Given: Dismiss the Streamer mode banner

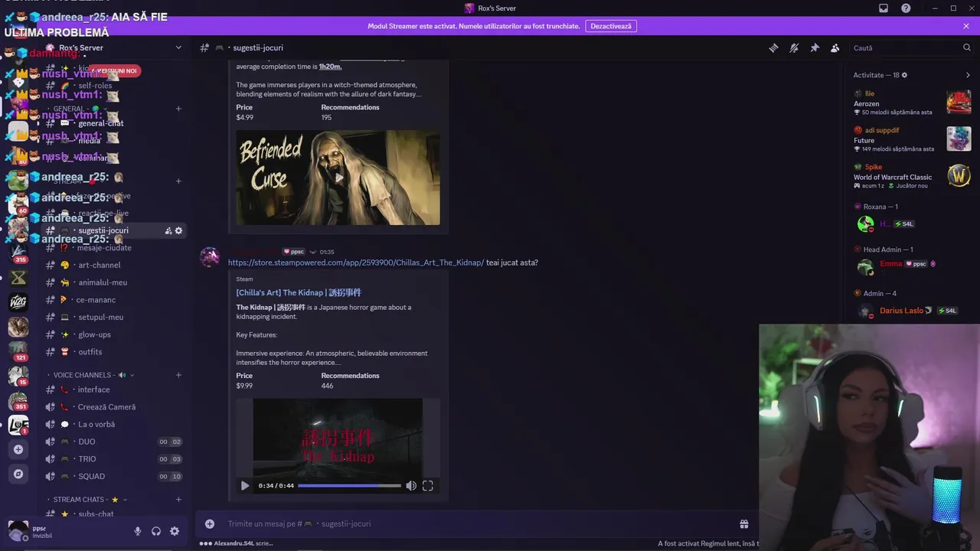Looking at the screenshot, I should point(966,26).
